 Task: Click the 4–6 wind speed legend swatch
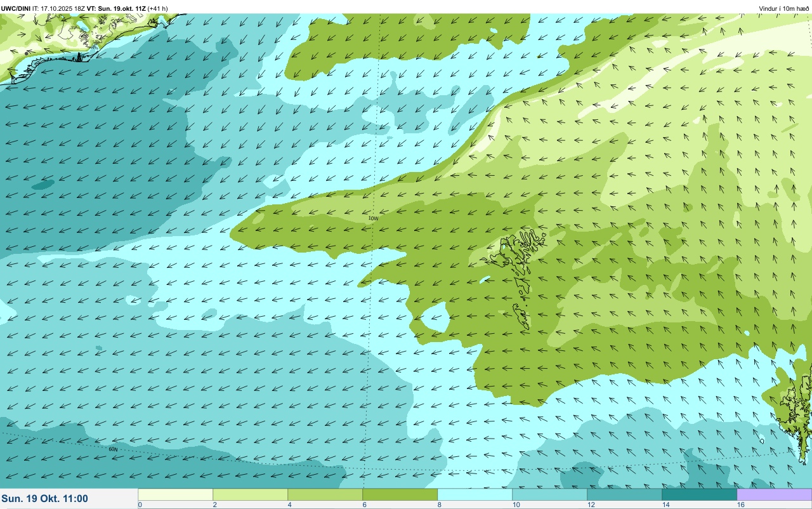tap(325, 494)
